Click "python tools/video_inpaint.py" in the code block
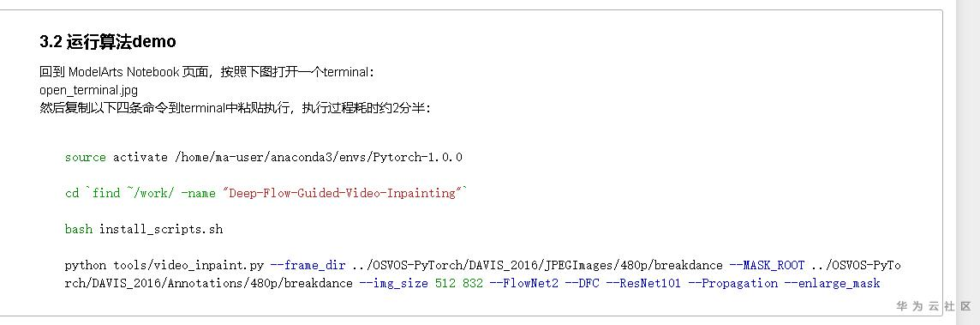 [x=164, y=266]
